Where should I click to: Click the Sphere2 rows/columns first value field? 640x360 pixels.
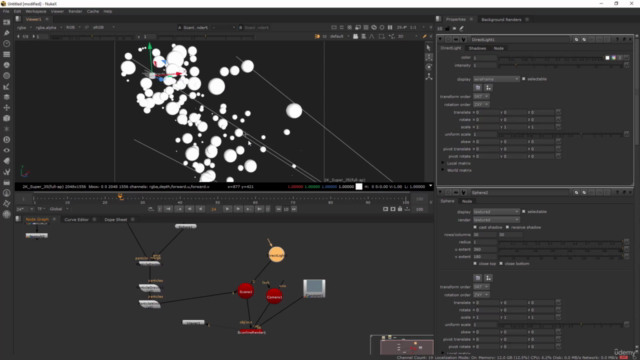(x=484, y=235)
